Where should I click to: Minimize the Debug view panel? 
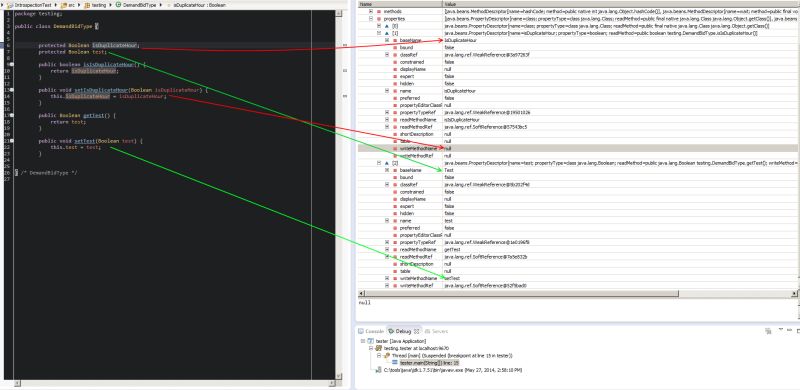pos(790,330)
